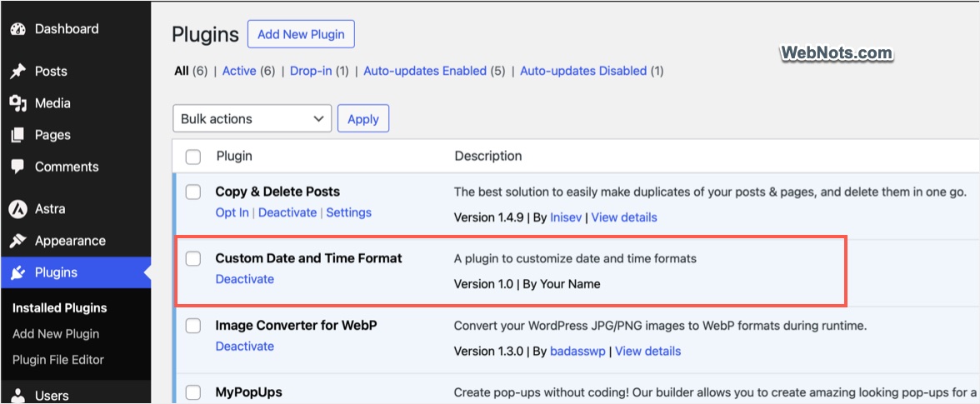The image size is (980, 404).
Task: Open Comments menu item
Action: pos(75,167)
